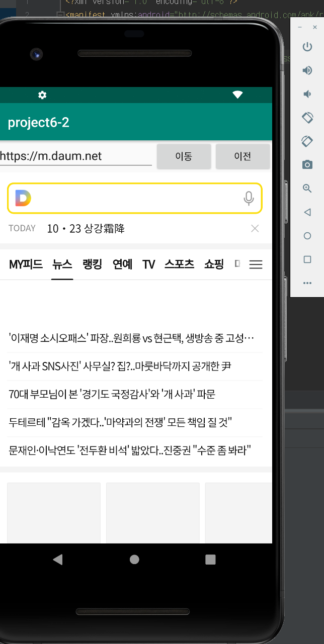Click the emulator power button icon

(307, 47)
